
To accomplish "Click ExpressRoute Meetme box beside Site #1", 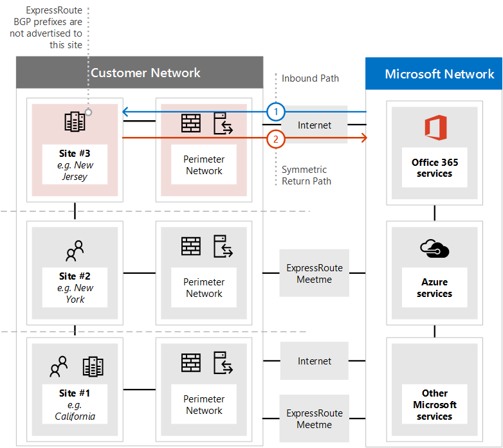I will (315, 418).
